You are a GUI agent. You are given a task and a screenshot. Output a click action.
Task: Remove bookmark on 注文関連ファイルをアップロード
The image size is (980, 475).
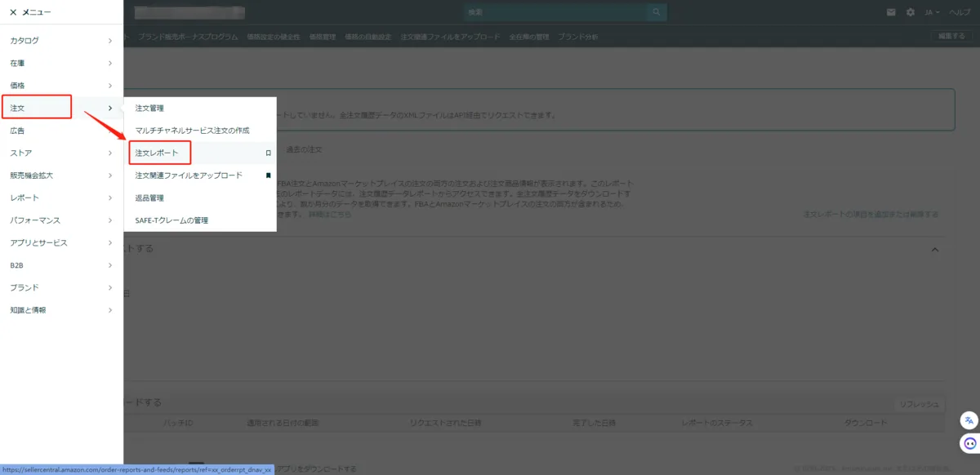coord(268,175)
